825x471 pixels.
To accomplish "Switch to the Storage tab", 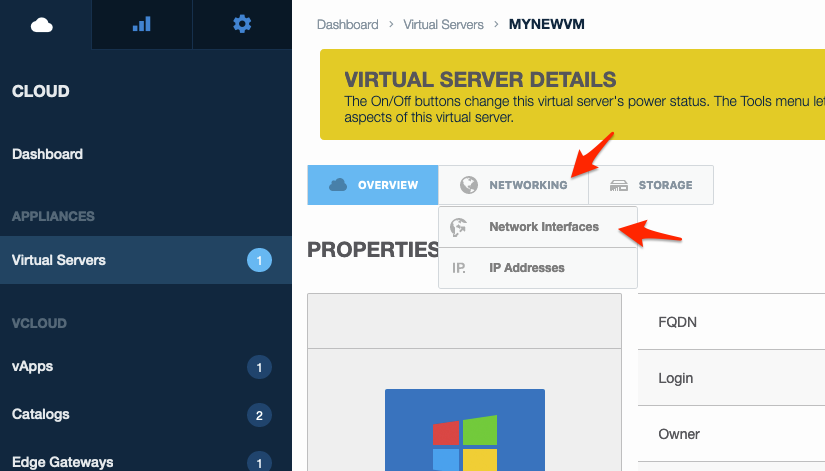I will pyautogui.click(x=651, y=185).
